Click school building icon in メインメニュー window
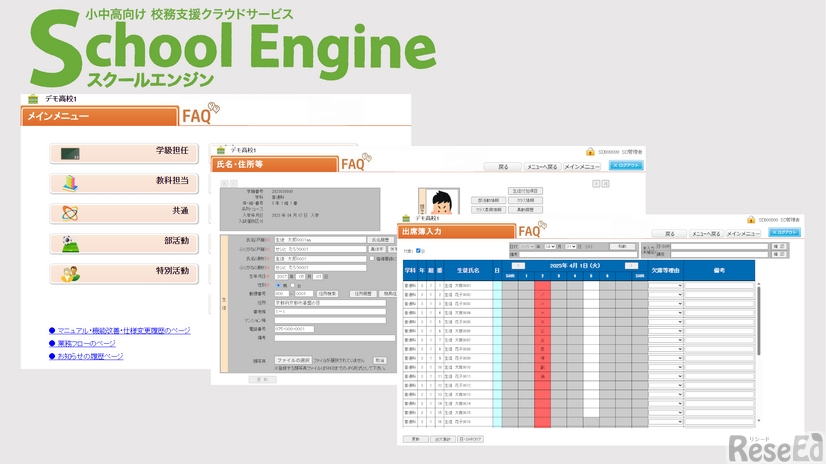826x464 pixels. [x=33, y=98]
